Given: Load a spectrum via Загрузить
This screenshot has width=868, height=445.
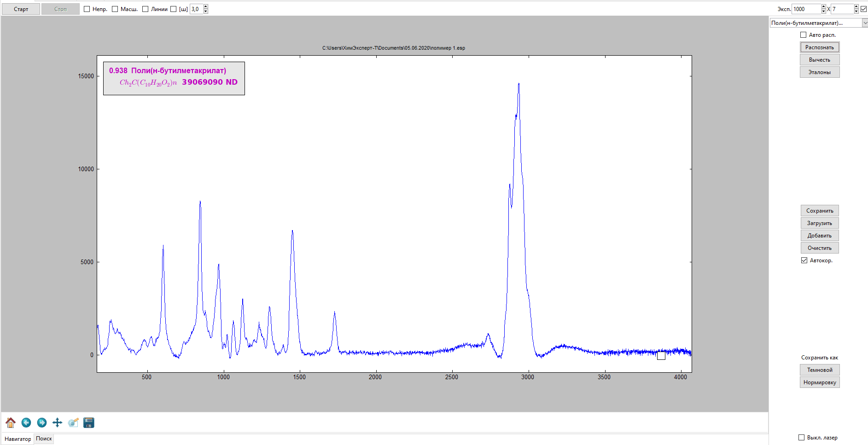Looking at the screenshot, I should [x=820, y=223].
